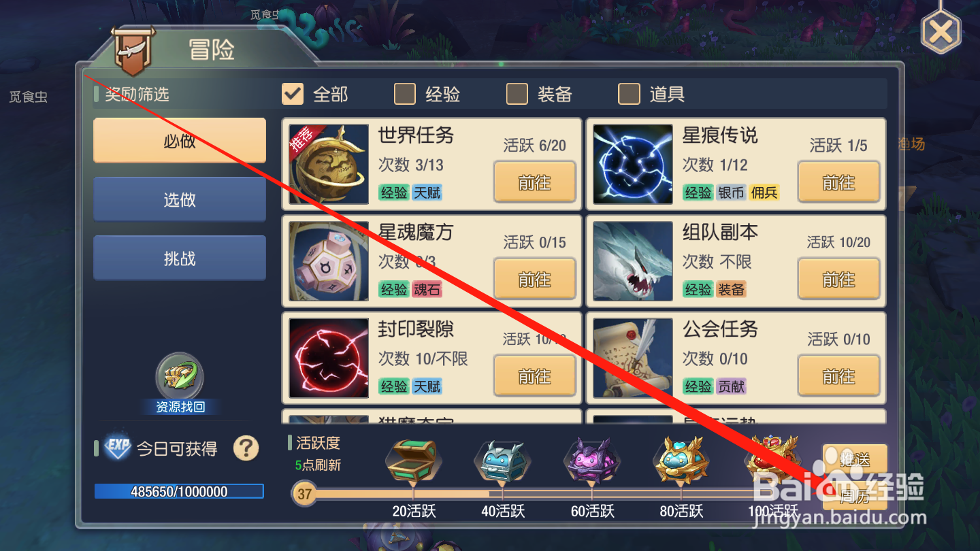Open the 60 activity purple chest

tap(592, 461)
